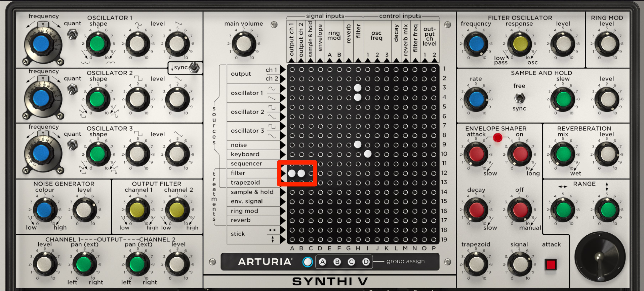Click Ring Mod level knob
Screen dimensions: 644x291
pos(607,44)
